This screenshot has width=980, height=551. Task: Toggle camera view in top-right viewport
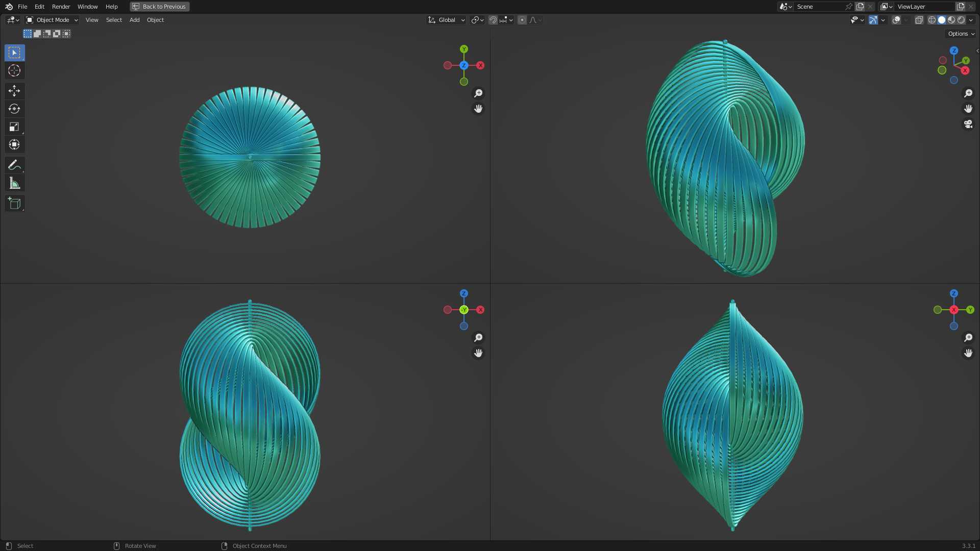click(x=968, y=124)
